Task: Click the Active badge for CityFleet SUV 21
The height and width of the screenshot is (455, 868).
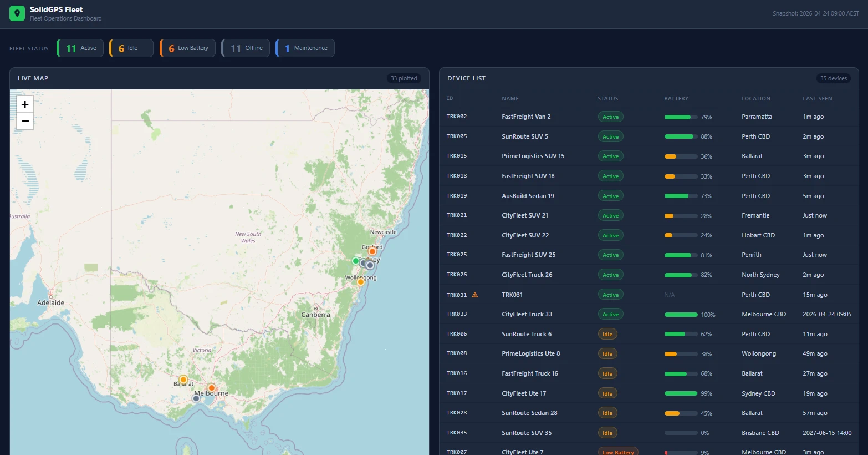Action: click(x=611, y=215)
